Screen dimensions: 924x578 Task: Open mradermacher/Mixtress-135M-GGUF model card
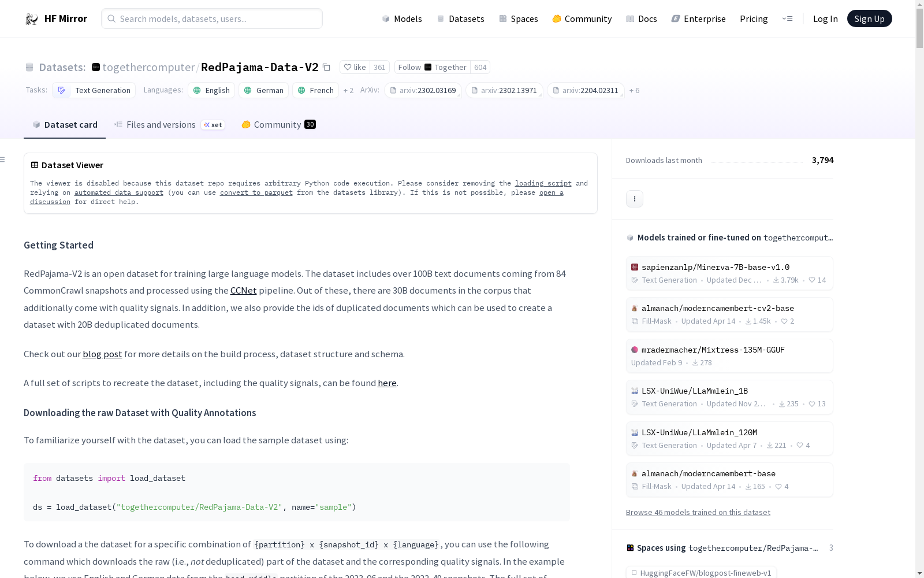pos(729,356)
